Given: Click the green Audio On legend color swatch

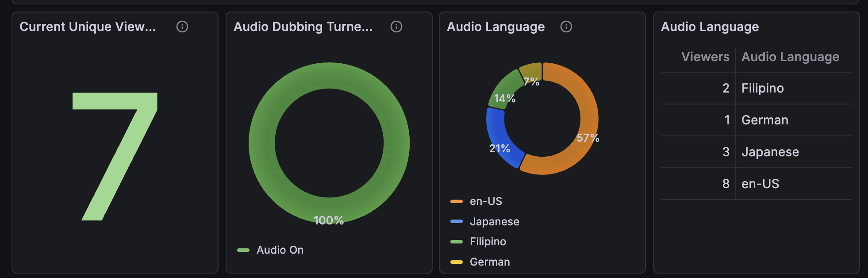Looking at the screenshot, I should pyautogui.click(x=243, y=250).
